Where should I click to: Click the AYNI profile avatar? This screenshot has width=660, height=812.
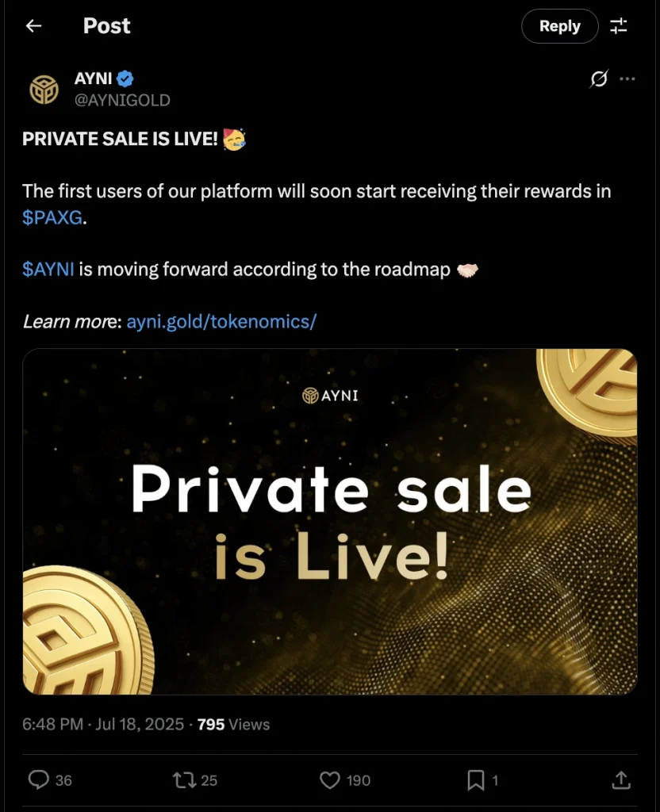pyautogui.click(x=45, y=89)
